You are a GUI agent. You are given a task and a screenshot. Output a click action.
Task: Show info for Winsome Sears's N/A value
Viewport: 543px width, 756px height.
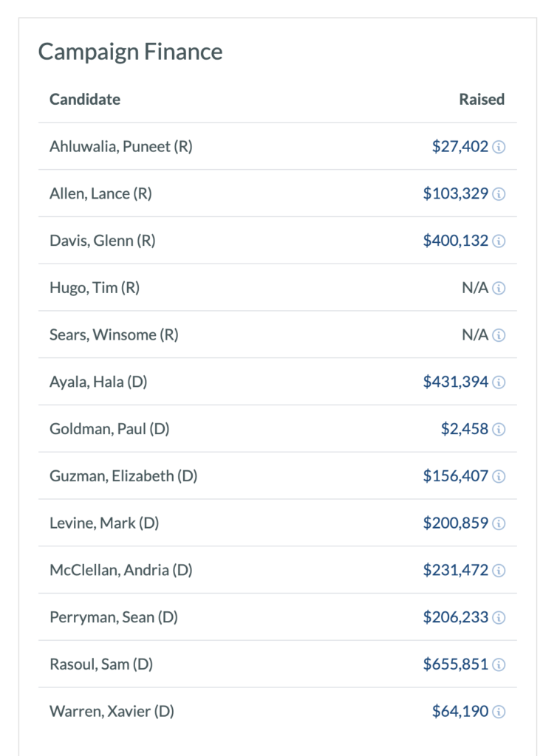499,335
